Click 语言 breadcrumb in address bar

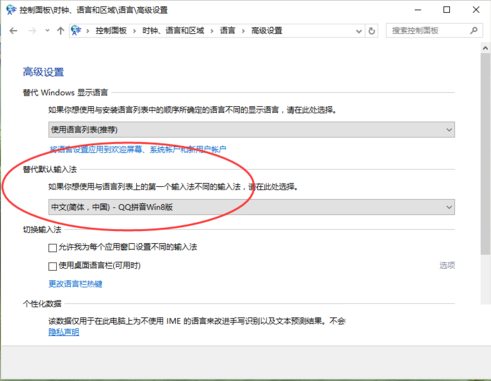pos(227,31)
